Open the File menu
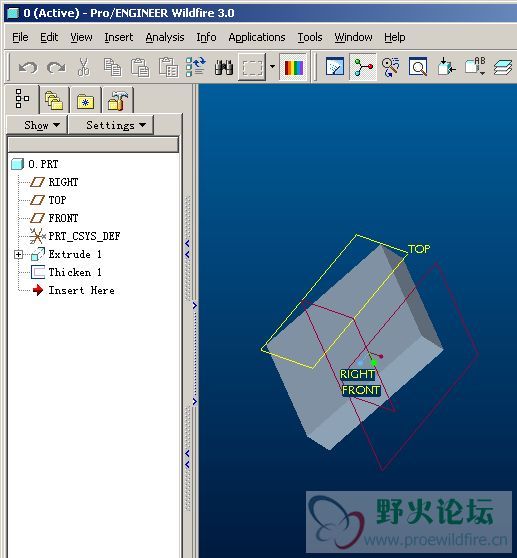This screenshot has width=517, height=558. 20,37
